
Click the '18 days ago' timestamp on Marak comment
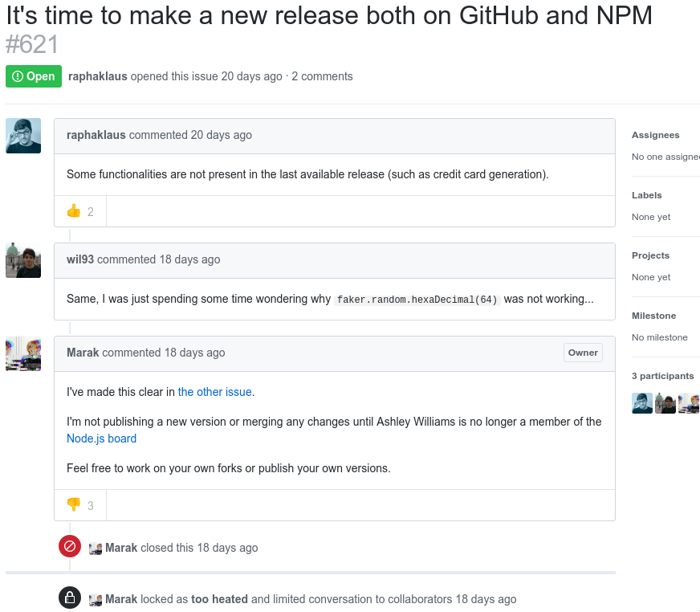[194, 353]
